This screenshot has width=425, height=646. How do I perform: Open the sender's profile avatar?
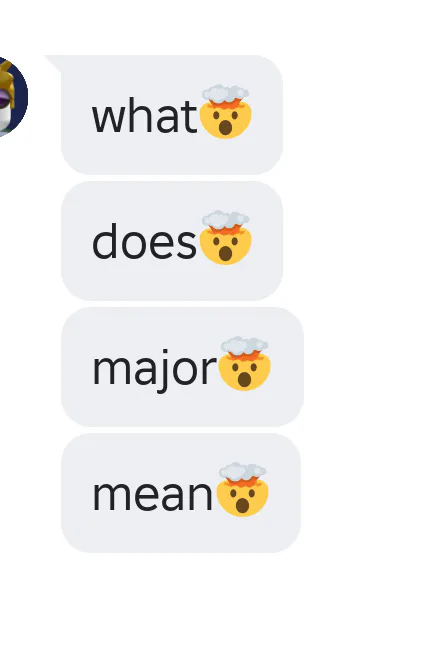[x=12, y=97]
